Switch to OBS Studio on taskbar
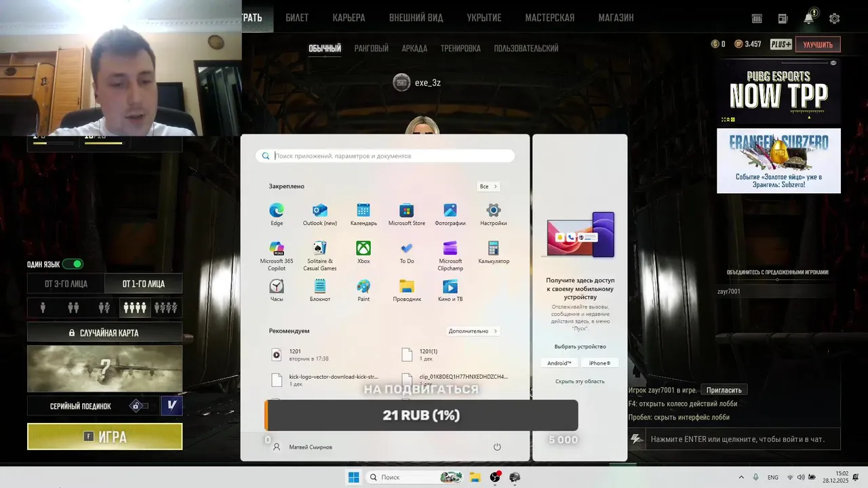Screen dimensions: 868x488 495,477
